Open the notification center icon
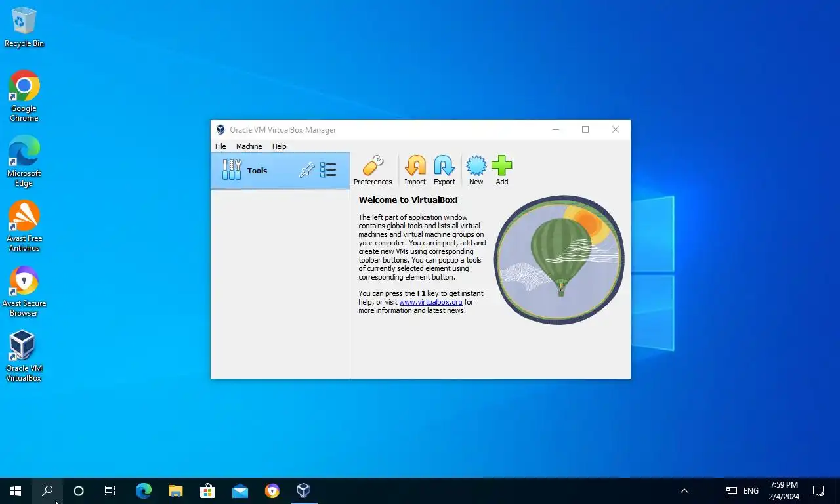 [818, 491]
